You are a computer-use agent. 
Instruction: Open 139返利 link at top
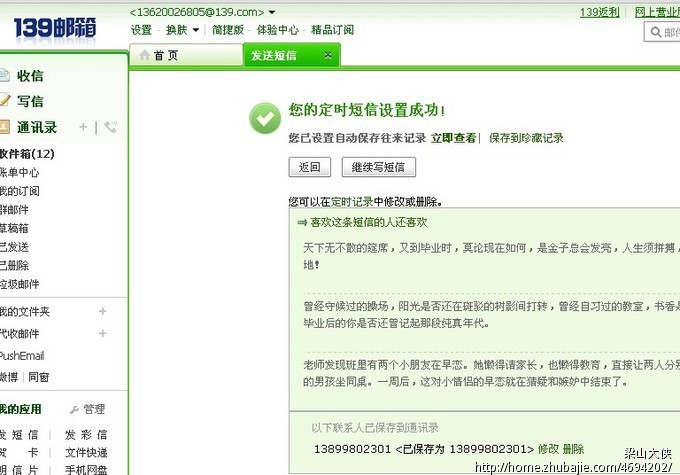[x=600, y=12]
